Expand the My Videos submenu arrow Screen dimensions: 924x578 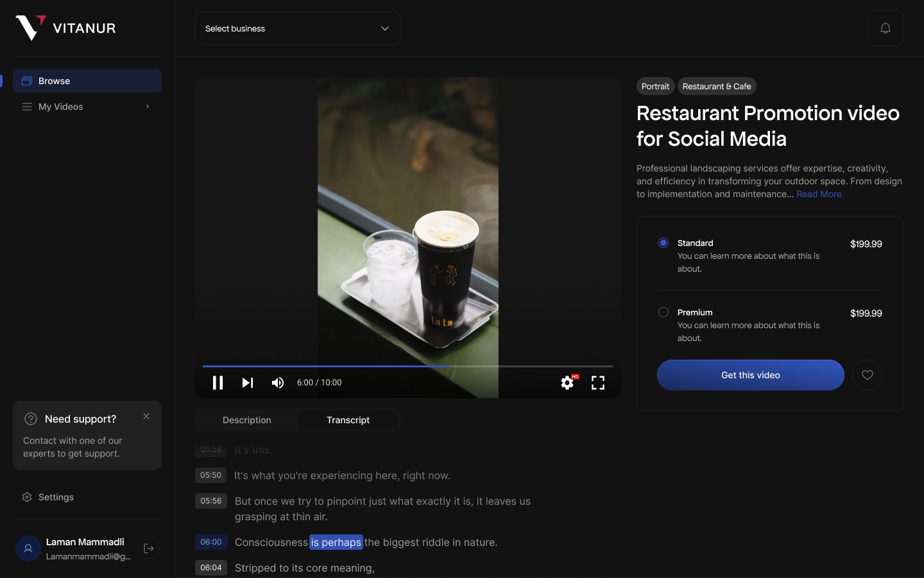click(148, 107)
